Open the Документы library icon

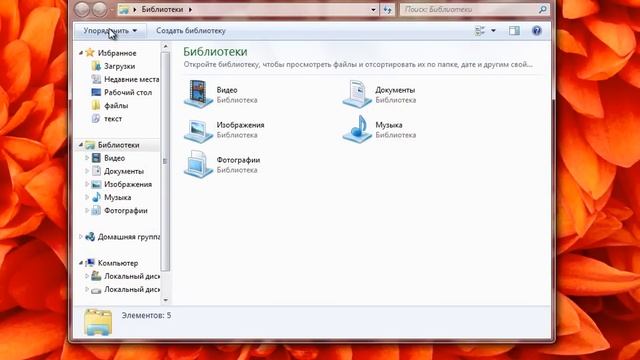point(357,94)
